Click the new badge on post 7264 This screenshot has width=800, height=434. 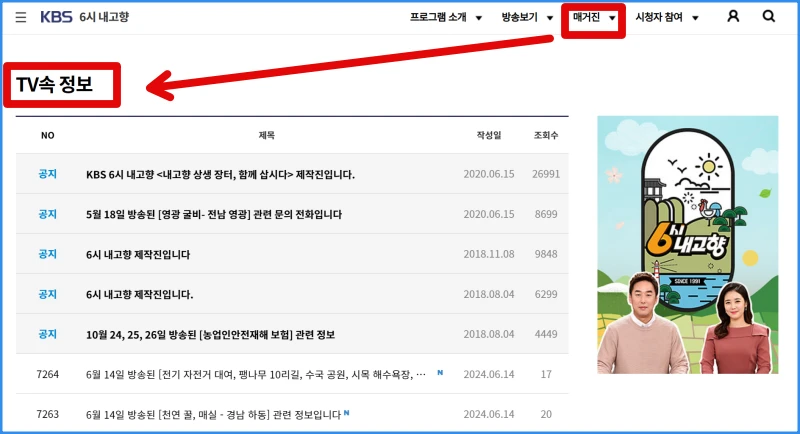[440, 373]
